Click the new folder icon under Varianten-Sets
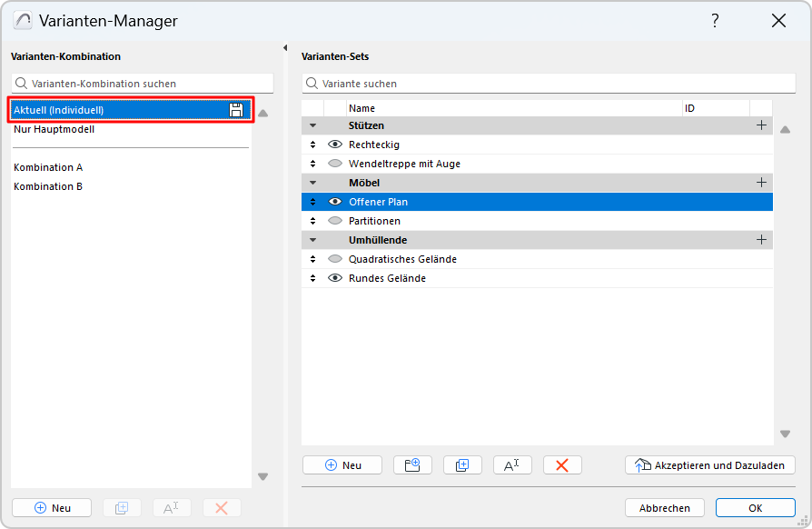 [x=412, y=465]
